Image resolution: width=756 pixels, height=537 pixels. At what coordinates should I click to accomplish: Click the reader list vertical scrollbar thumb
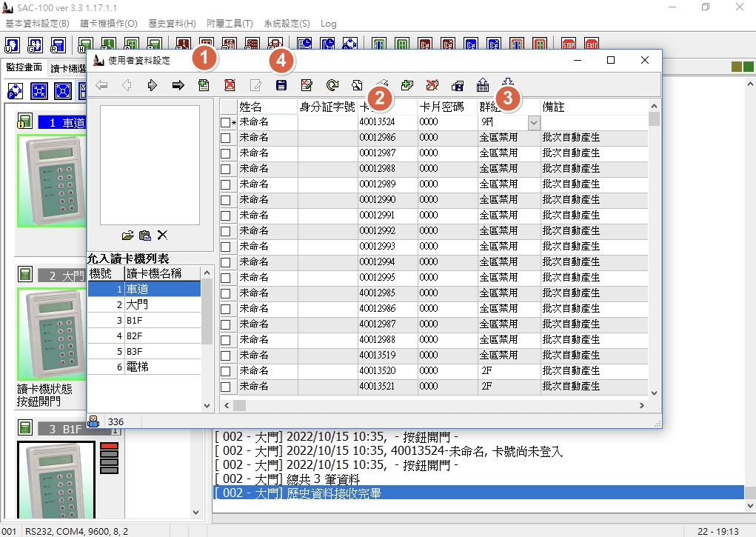[207, 311]
